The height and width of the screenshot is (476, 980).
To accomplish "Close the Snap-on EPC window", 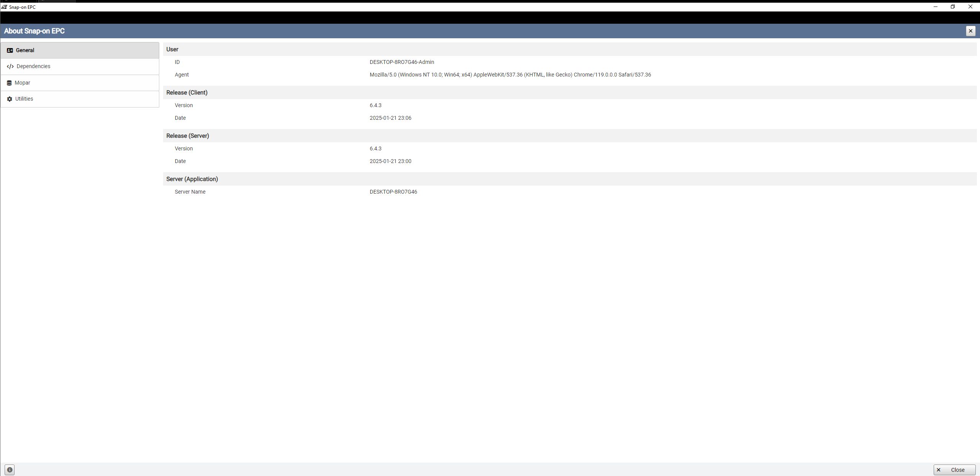I will click(x=970, y=7).
